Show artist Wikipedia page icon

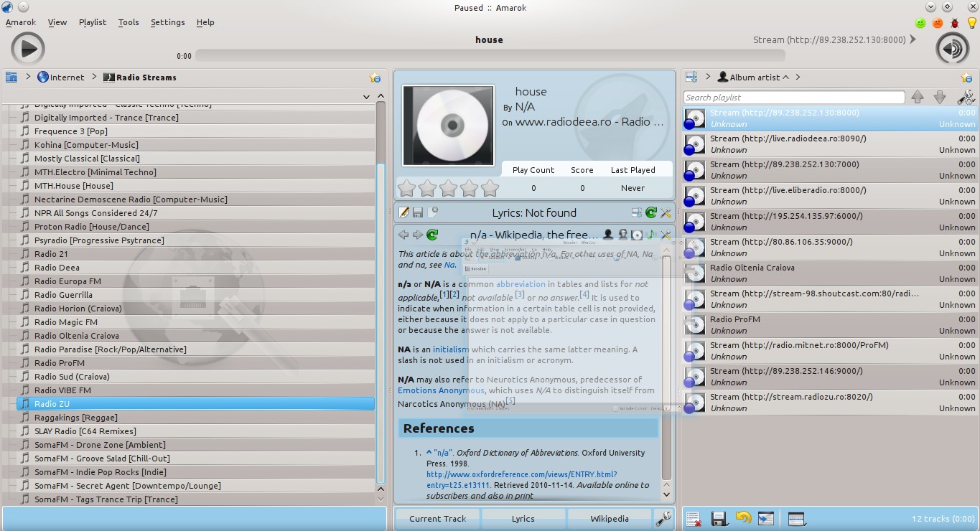[608, 235]
